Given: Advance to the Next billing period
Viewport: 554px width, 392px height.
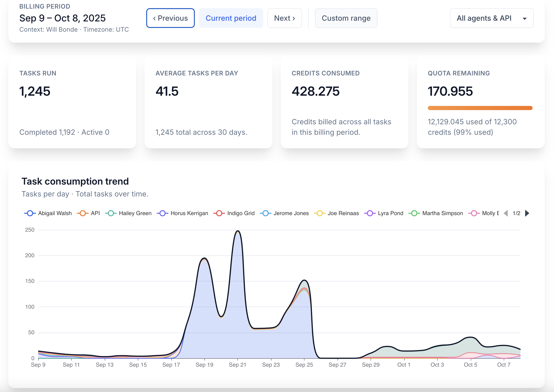Looking at the screenshot, I should [284, 18].
